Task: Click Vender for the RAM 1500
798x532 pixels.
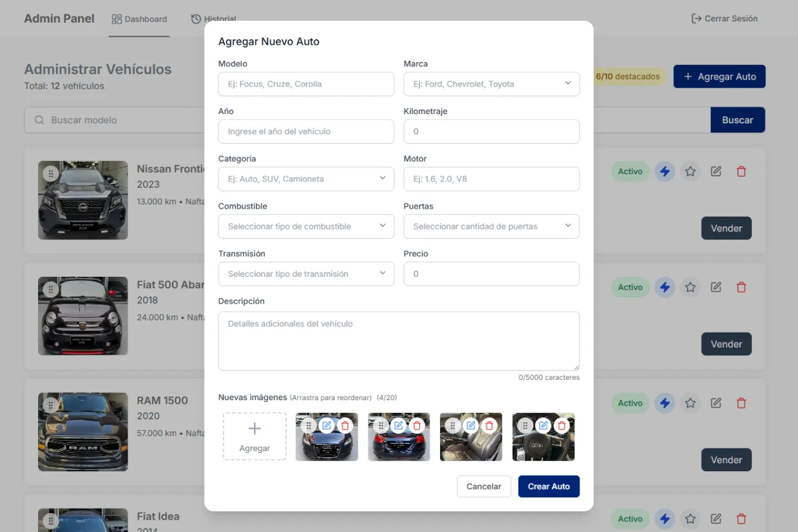Action: point(727,460)
